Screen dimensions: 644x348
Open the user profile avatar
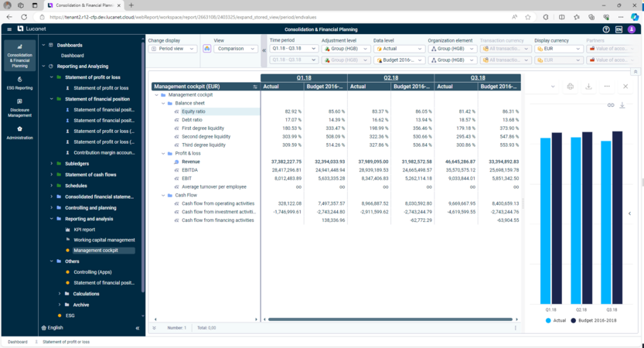(632, 29)
